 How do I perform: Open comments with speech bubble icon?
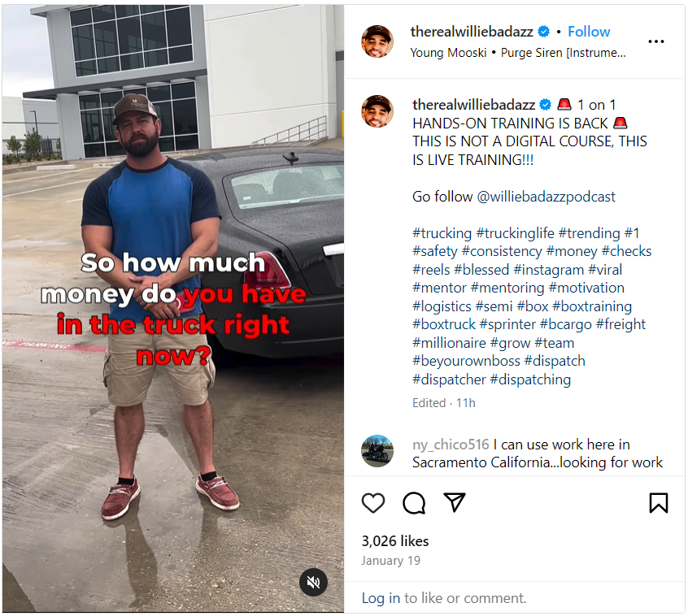[x=414, y=503]
